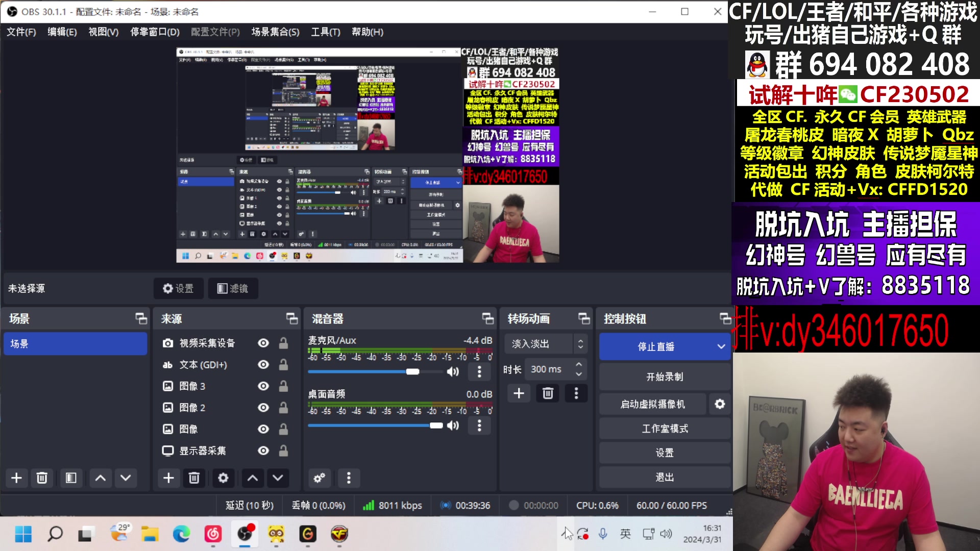The image size is (980, 551).
Task: Pop out the 转场动画 dock panel
Action: pyautogui.click(x=584, y=319)
